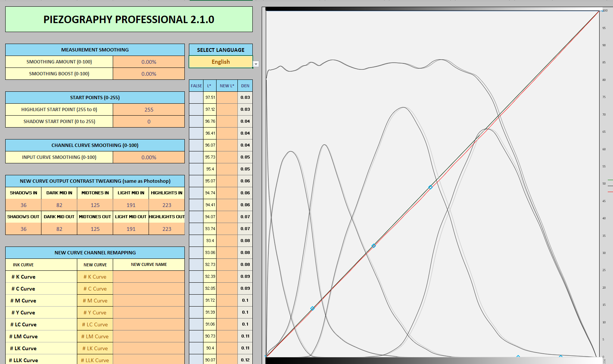Screen dimensions: 613x364
Task: Select L* cell 96.07
Action: pos(210,145)
